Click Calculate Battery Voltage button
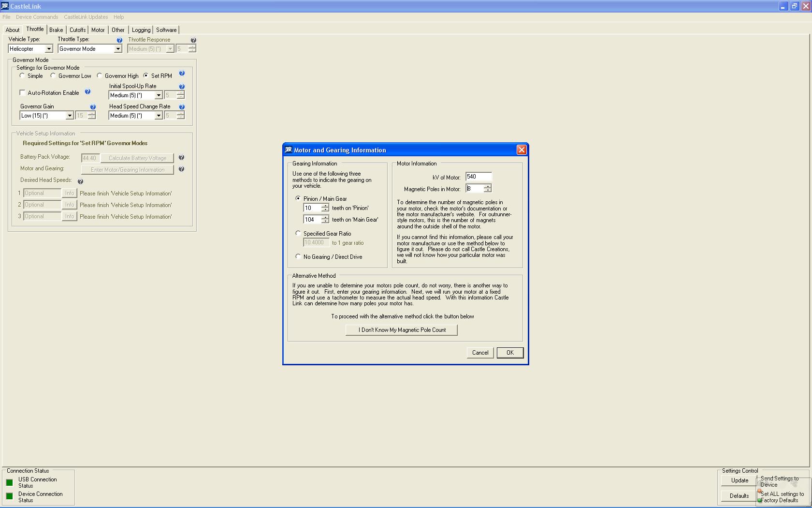Viewport: 812px width, 508px height. tap(137, 158)
